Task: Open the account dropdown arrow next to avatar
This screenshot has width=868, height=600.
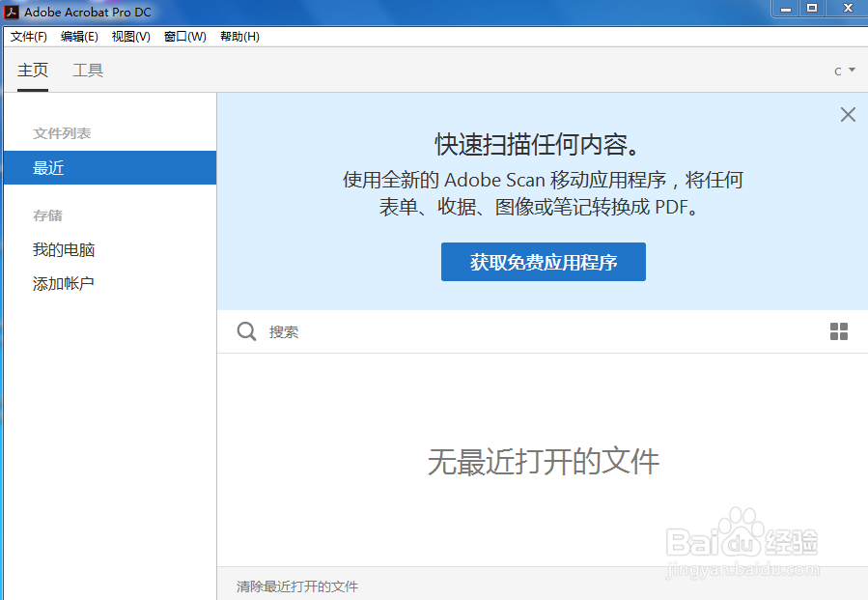Action: pyautogui.click(x=850, y=70)
